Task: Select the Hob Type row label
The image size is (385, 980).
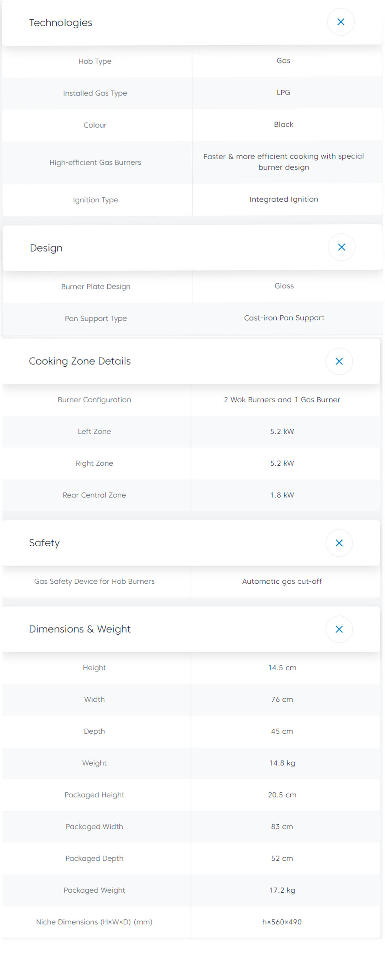Action: (x=95, y=61)
